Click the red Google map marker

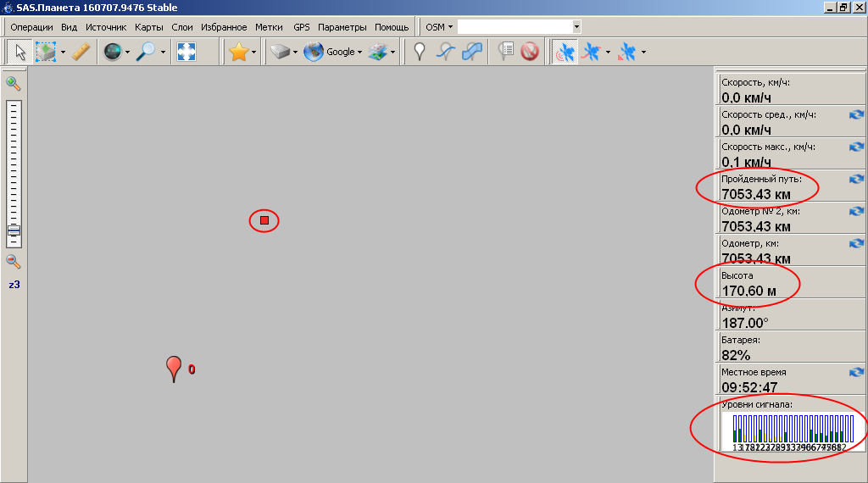174,368
